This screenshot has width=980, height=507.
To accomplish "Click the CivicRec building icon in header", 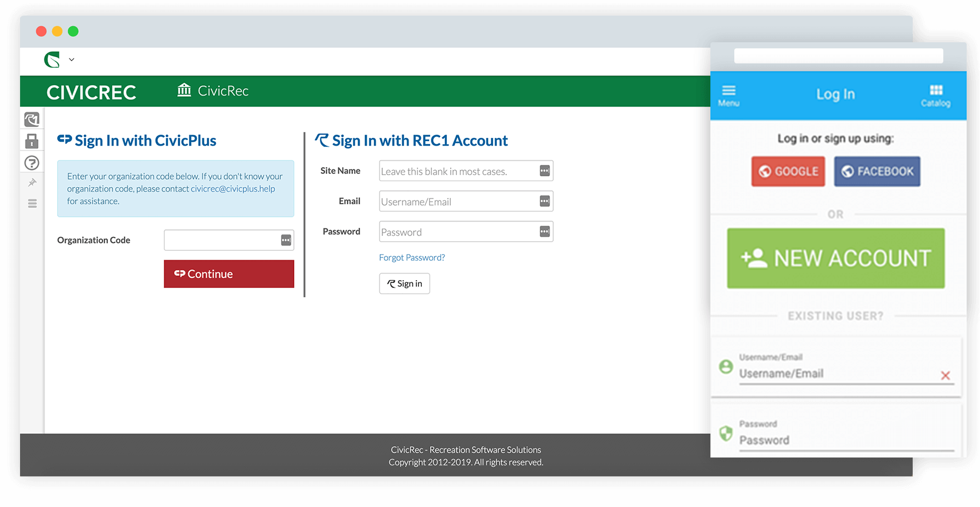I will tap(184, 90).
